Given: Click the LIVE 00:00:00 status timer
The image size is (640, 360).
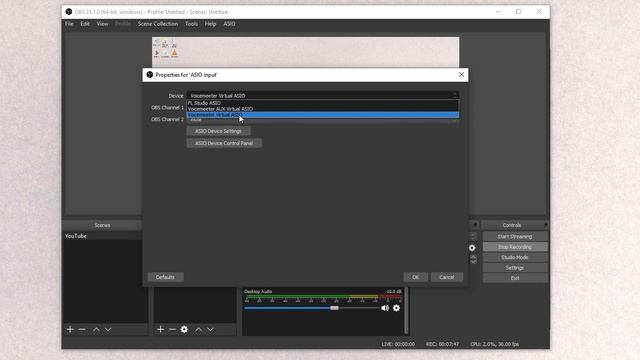Looking at the screenshot, I should [x=398, y=344].
